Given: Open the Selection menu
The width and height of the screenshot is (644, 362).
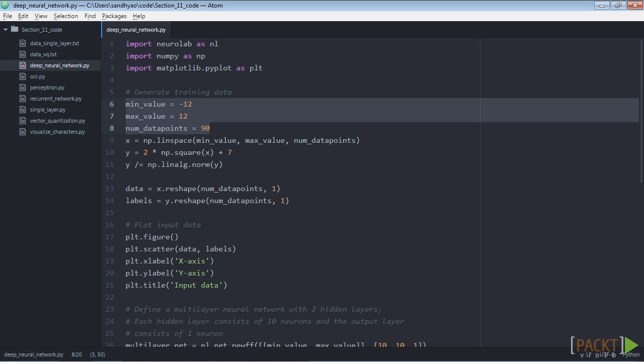Looking at the screenshot, I should pos(66,16).
